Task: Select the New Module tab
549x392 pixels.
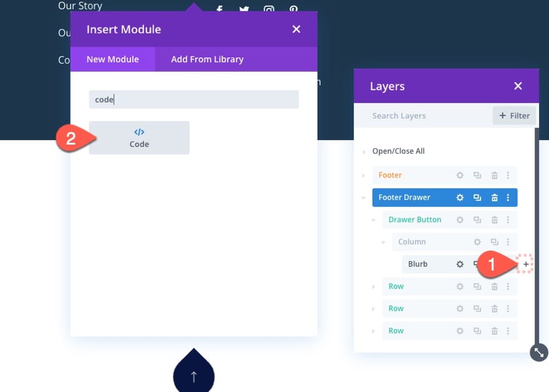Action: click(x=112, y=59)
